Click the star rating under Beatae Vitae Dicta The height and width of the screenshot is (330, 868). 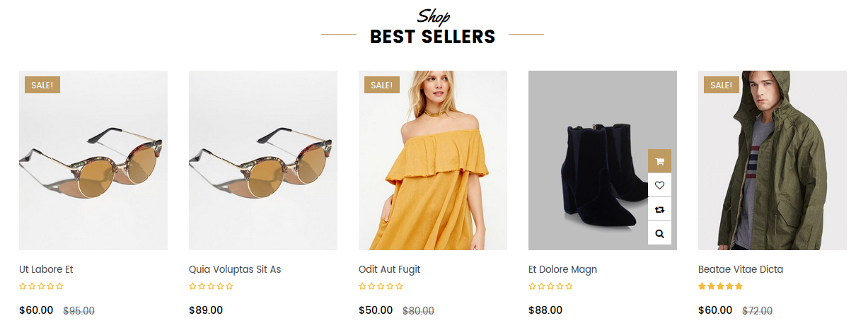point(720,286)
